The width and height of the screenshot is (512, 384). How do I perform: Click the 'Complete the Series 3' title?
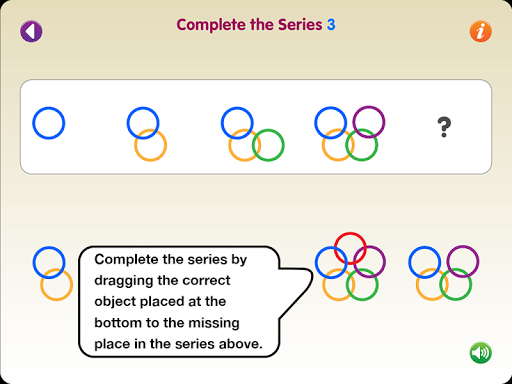(x=256, y=25)
